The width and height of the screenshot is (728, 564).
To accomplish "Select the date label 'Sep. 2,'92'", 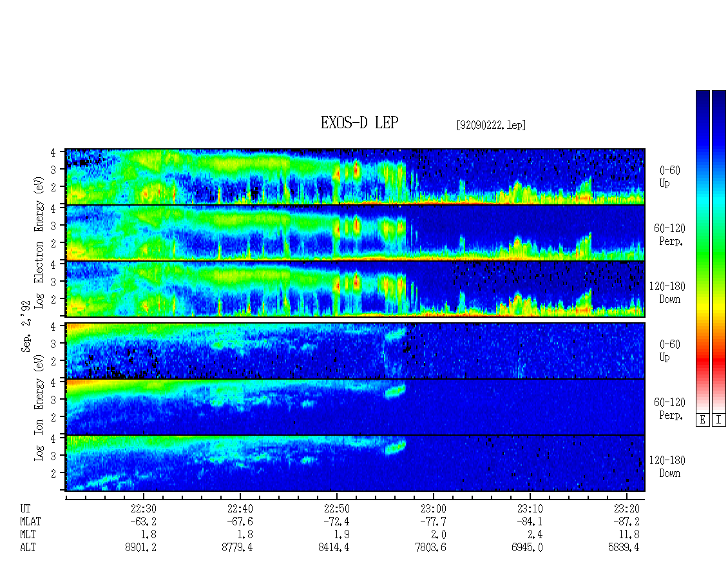I will [x=26, y=326].
